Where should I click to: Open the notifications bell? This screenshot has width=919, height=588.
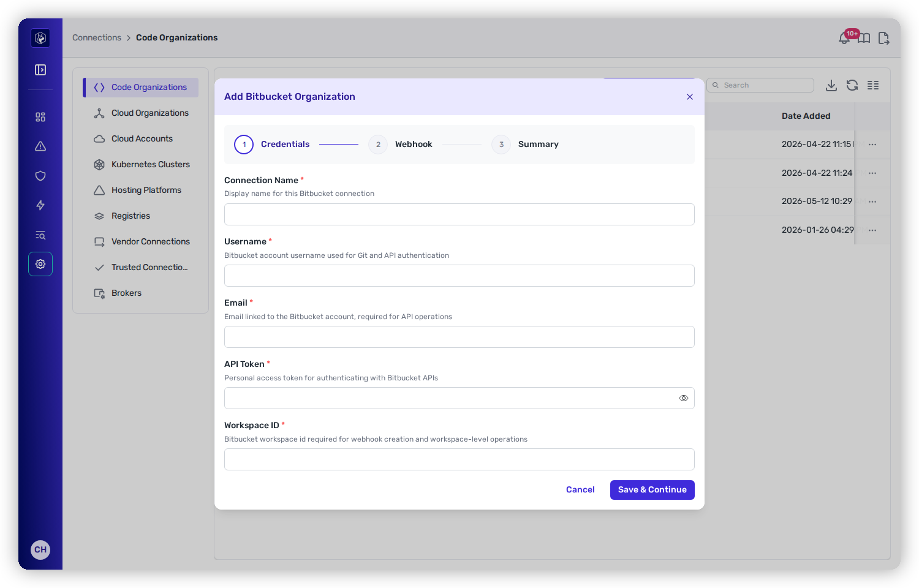coord(844,38)
